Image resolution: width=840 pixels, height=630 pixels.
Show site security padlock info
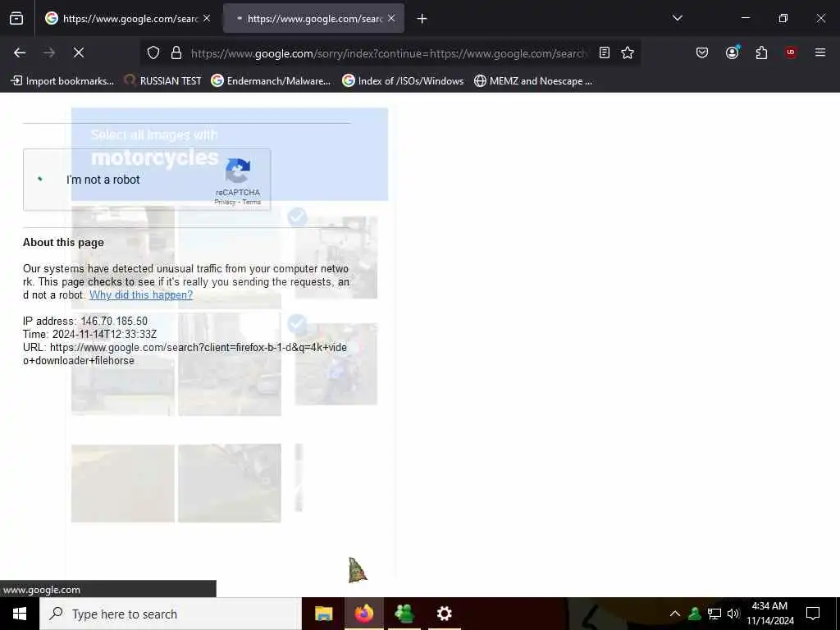click(176, 52)
